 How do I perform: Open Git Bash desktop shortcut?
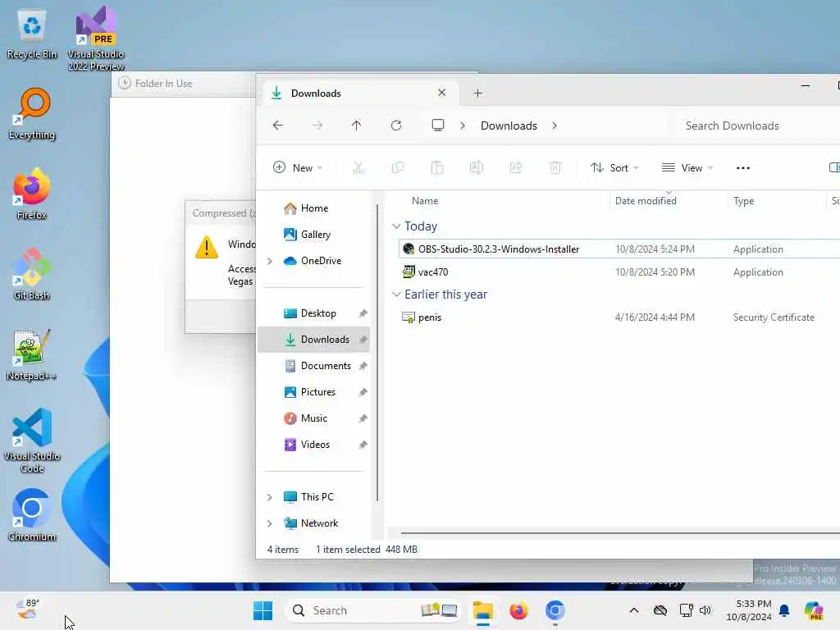click(32, 274)
